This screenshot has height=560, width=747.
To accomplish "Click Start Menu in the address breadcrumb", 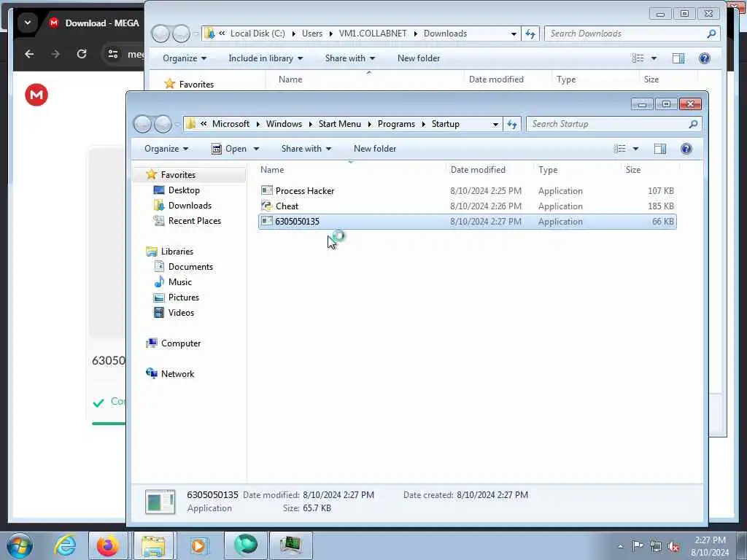I will pyautogui.click(x=340, y=124).
